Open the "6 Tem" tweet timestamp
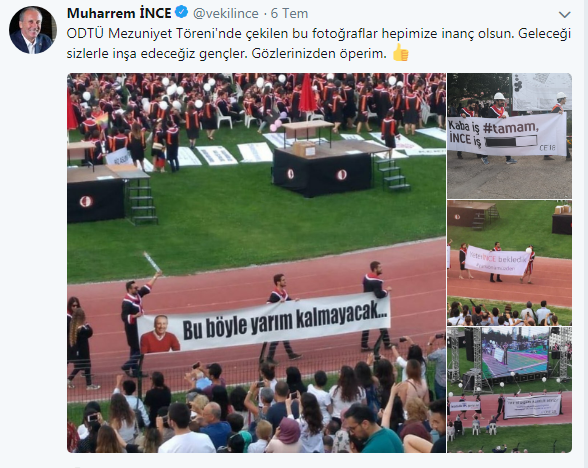Viewport: 588px width, 468px height. pos(289,14)
